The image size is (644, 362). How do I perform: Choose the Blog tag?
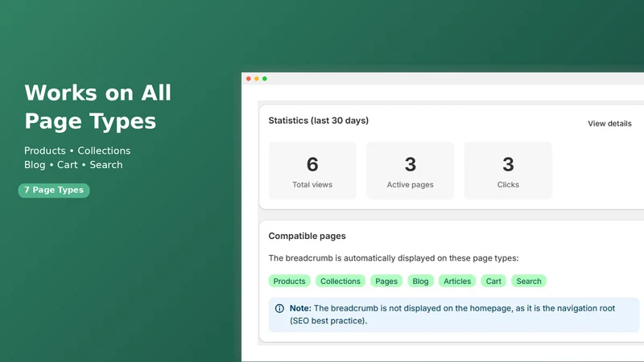tap(420, 281)
